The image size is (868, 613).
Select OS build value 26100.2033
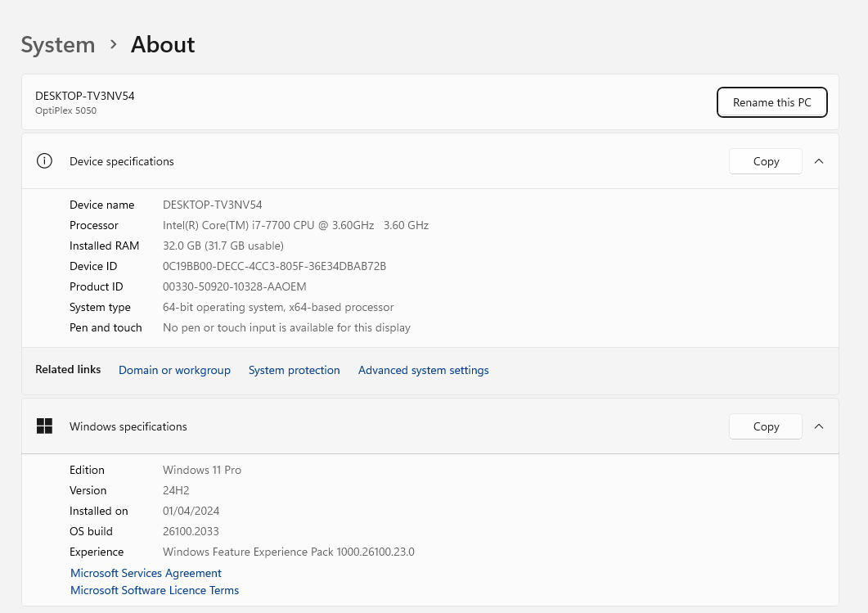(x=191, y=532)
